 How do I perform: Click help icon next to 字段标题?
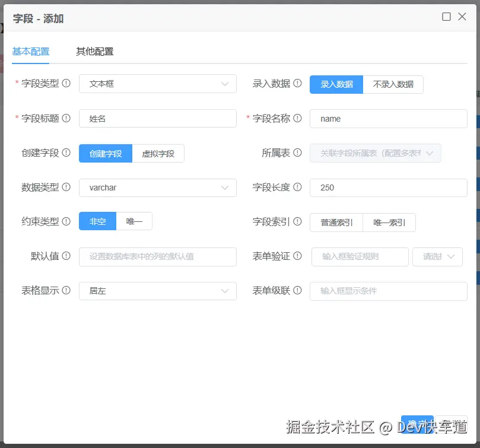coord(66,118)
